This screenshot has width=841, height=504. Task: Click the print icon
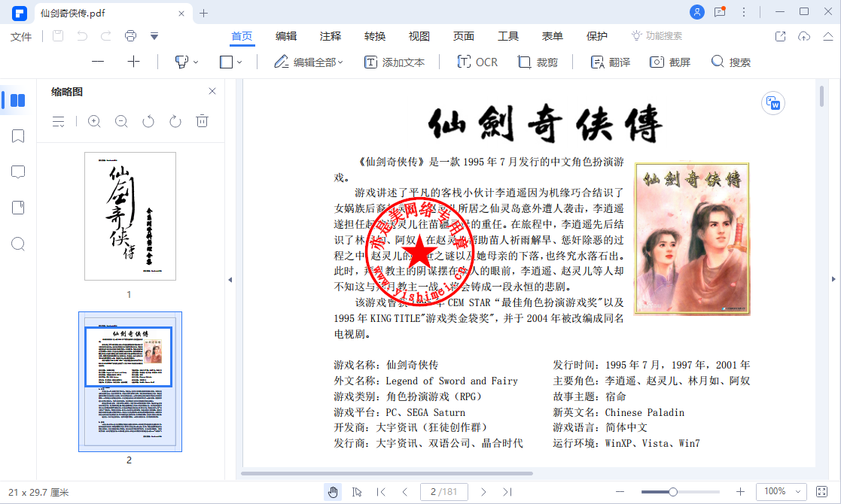130,36
